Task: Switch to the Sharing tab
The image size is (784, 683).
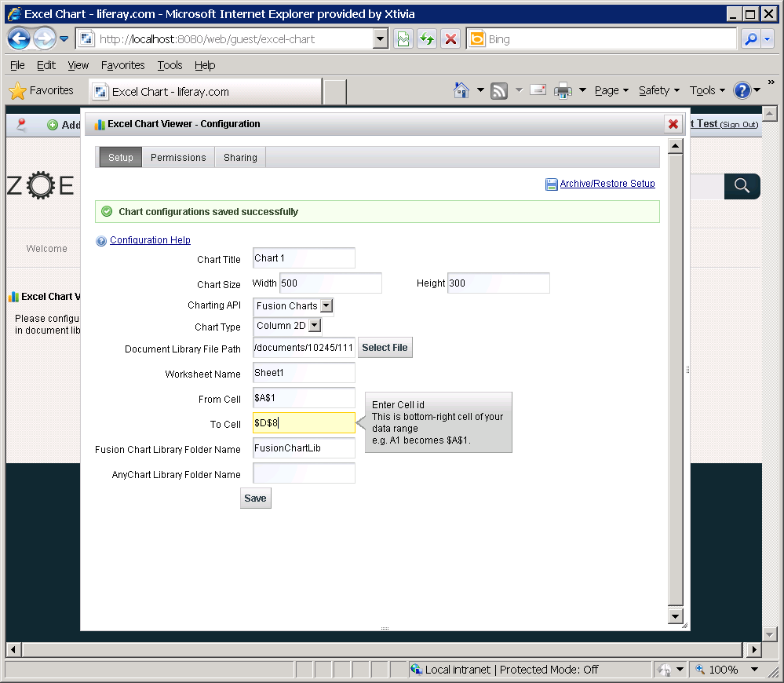Action: coord(240,158)
